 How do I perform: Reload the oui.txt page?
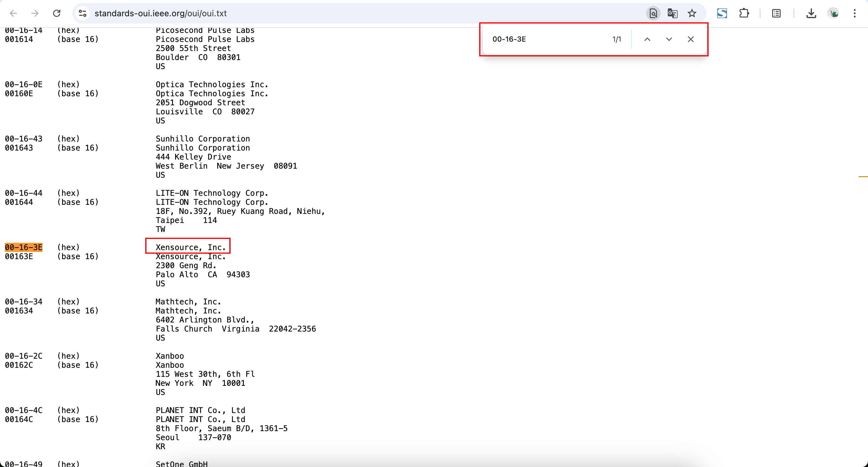[57, 14]
